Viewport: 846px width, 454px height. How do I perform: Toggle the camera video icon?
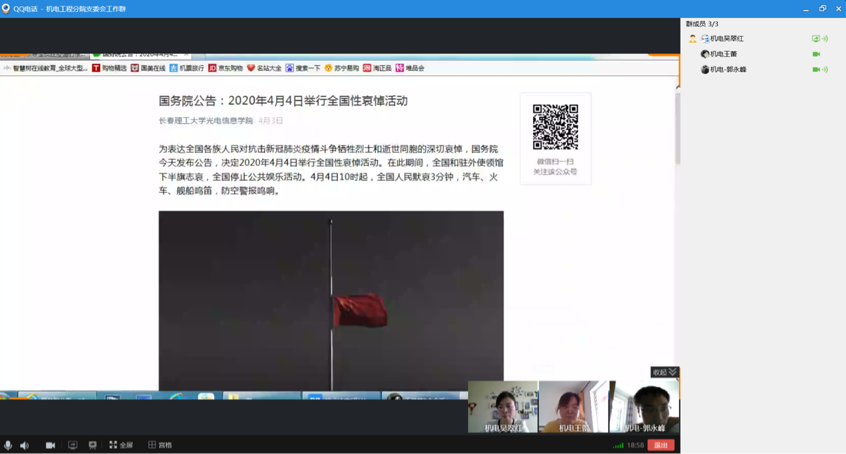tap(50, 445)
